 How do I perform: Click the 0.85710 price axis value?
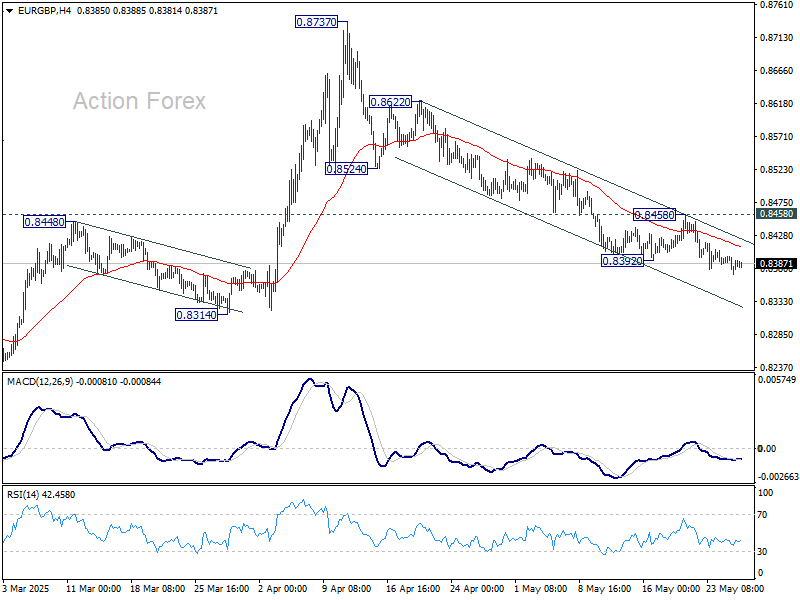(777, 137)
